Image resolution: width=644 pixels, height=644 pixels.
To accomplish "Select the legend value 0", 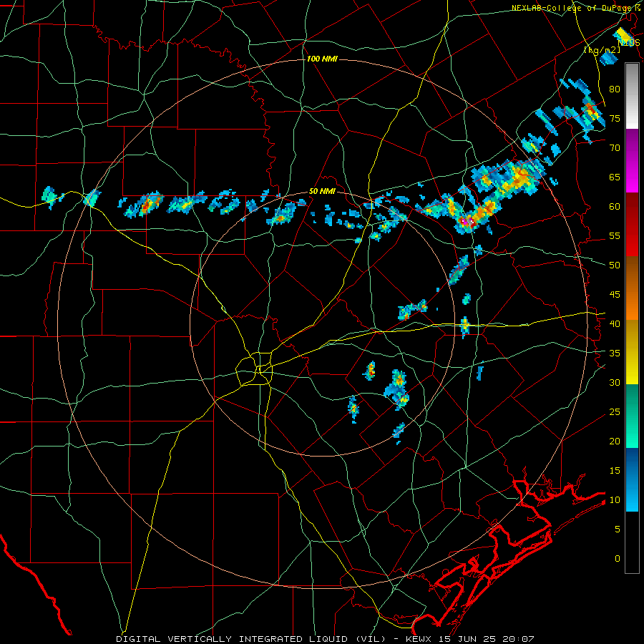I will pos(617,559).
